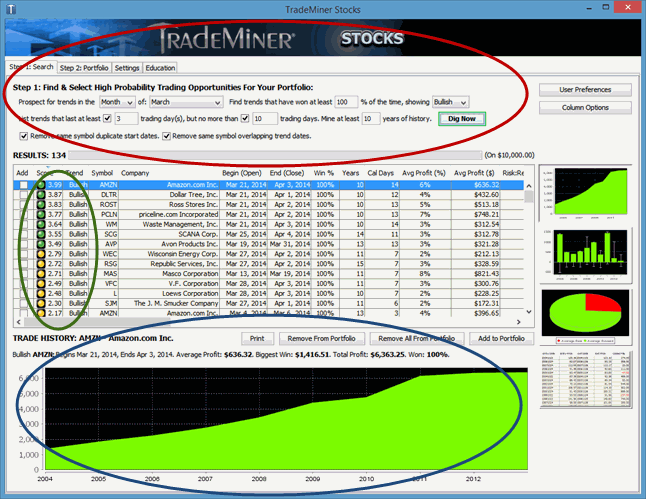Open User Preferences
The height and width of the screenshot is (499, 646).
point(585,89)
